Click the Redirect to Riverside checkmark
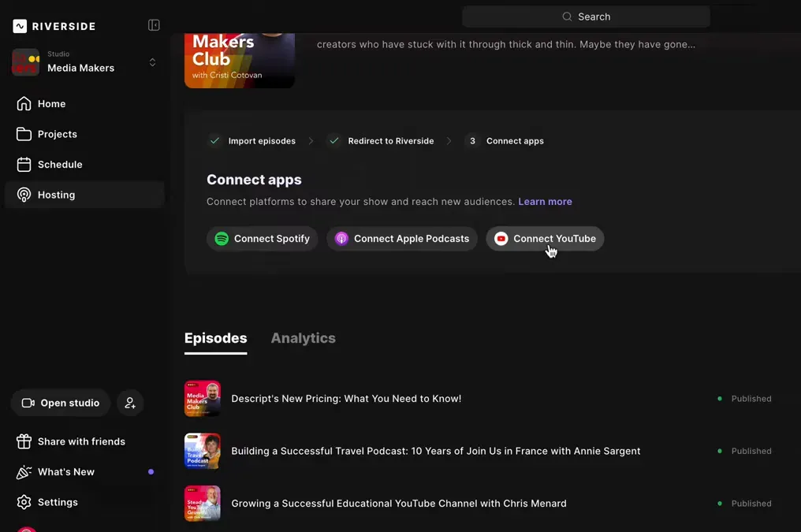The height and width of the screenshot is (532, 801). [x=333, y=140]
